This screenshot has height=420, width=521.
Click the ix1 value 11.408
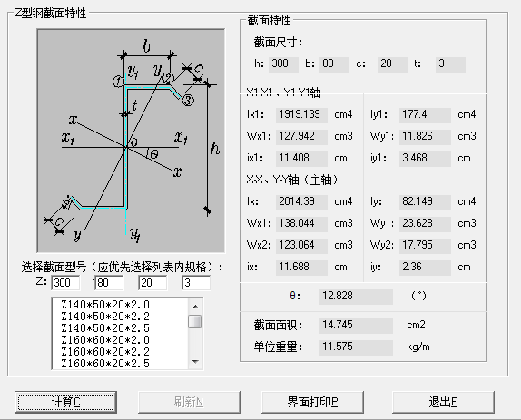pos(301,158)
